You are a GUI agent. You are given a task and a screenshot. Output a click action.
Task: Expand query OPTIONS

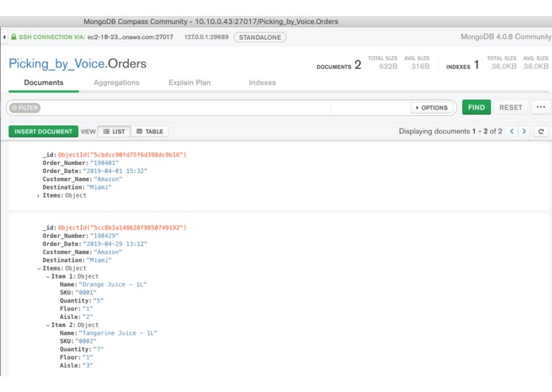pos(431,108)
